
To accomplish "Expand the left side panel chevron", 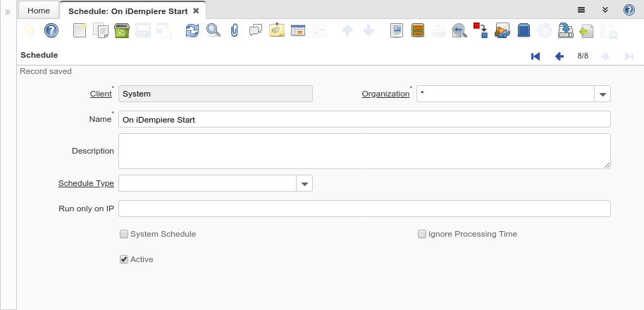I will pyautogui.click(x=7, y=12).
